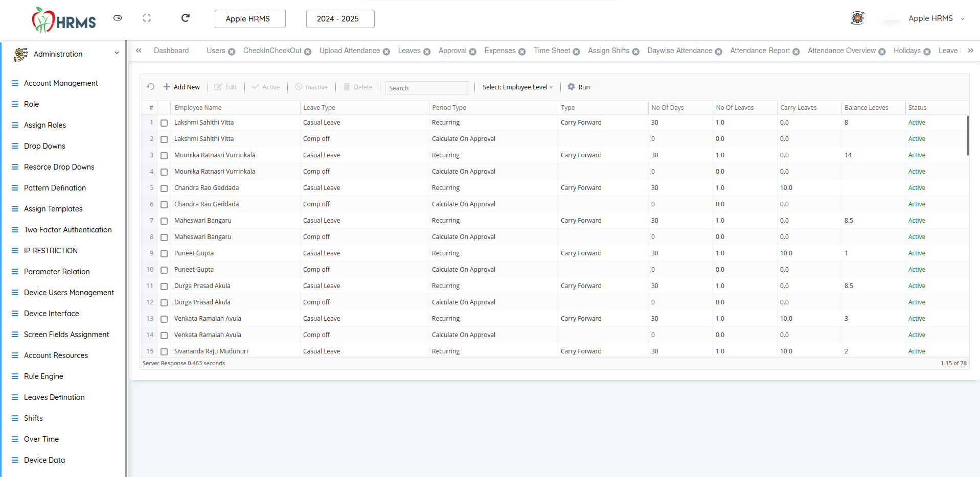Viewport: 980px width, 477px height.
Task: Open Leaves Defination in sidebar
Action: point(54,397)
